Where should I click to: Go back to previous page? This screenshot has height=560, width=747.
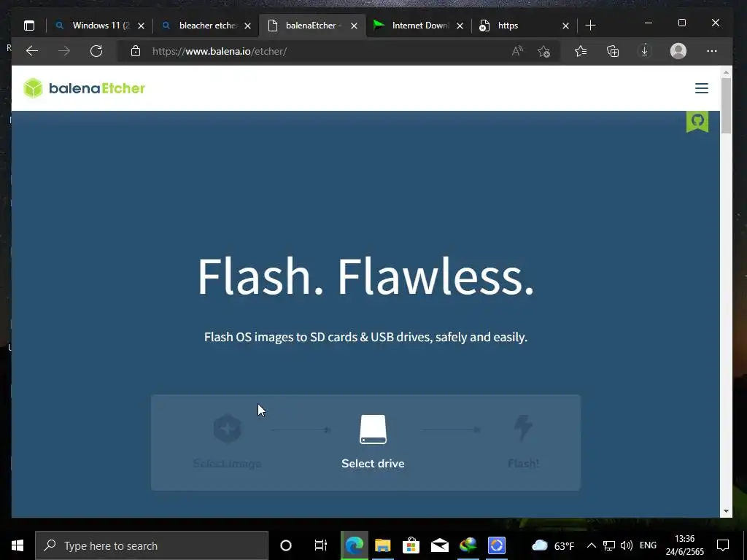click(32, 51)
